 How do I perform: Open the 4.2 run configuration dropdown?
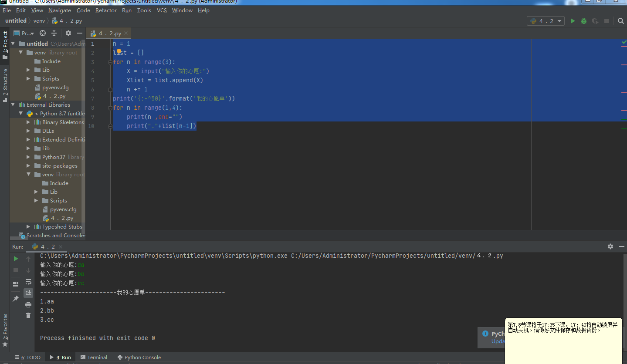pyautogui.click(x=546, y=21)
